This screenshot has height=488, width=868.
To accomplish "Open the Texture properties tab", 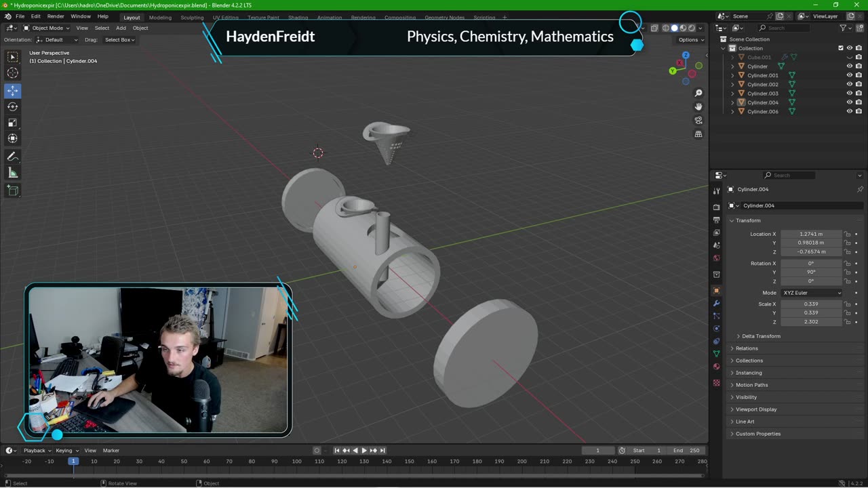I will 717,383.
